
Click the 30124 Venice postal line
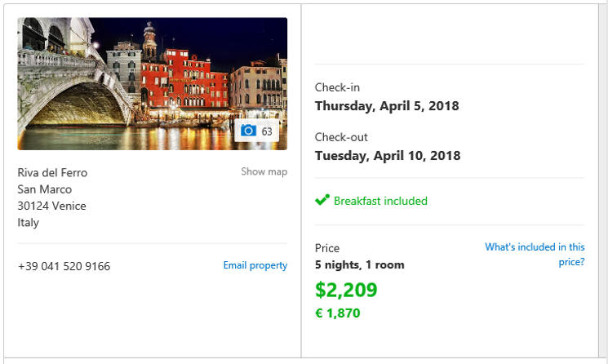pyautogui.click(x=51, y=206)
